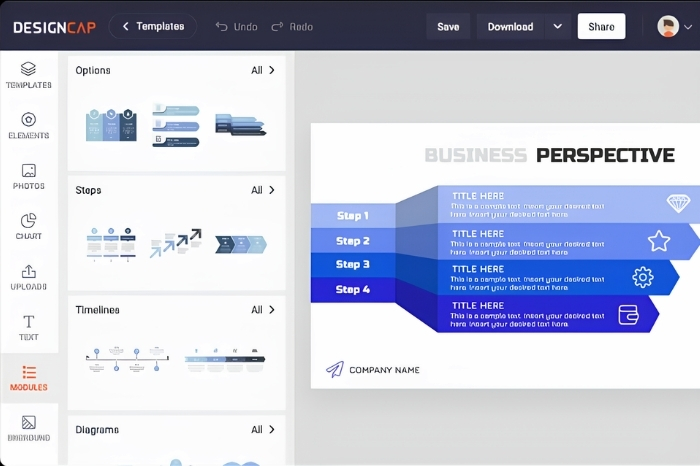Select the gear icon on canvas

coord(643,277)
